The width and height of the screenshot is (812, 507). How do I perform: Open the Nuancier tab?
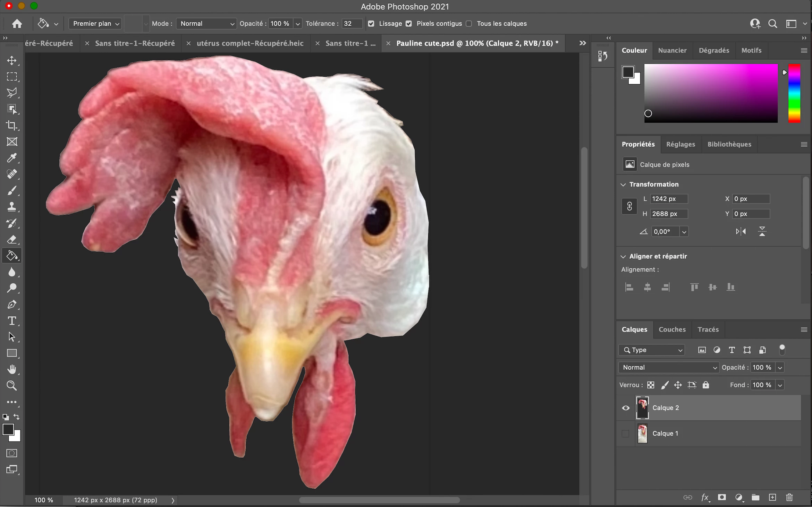point(672,50)
